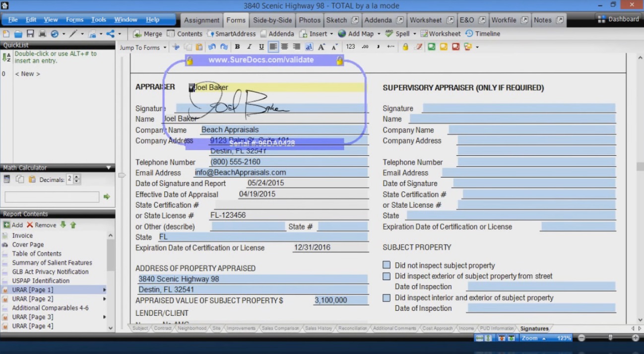The height and width of the screenshot is (354, 644).
Task: Click the Merge button
Action: tap(147, 34)
